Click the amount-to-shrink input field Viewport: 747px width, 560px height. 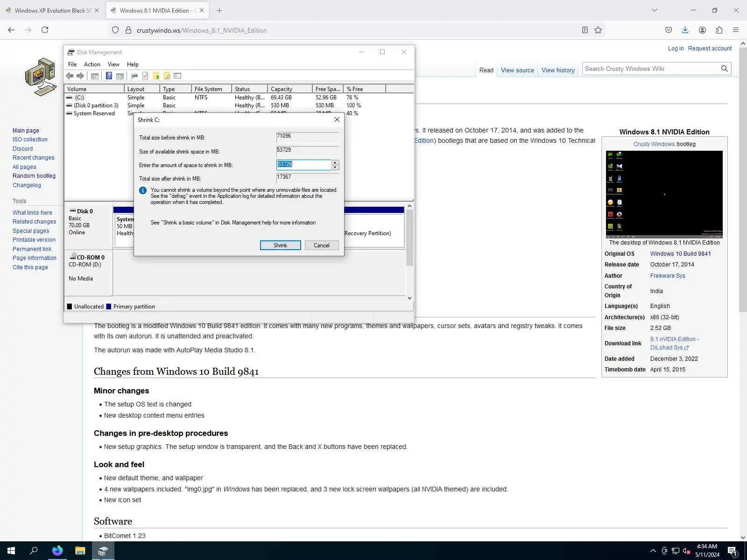(304, 165)
